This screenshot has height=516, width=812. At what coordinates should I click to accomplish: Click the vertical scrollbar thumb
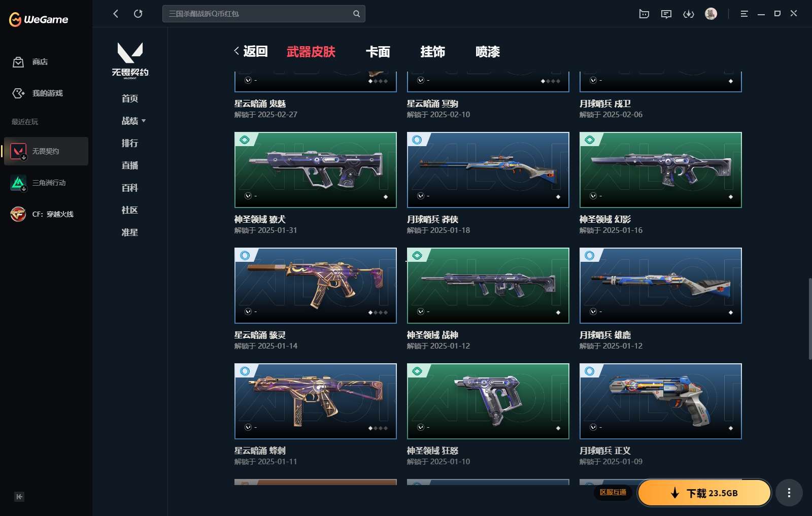tap(810, 319)
